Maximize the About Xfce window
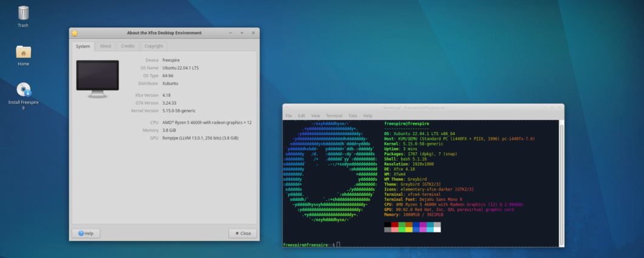 pyautogui.click(x=242, y=33)
